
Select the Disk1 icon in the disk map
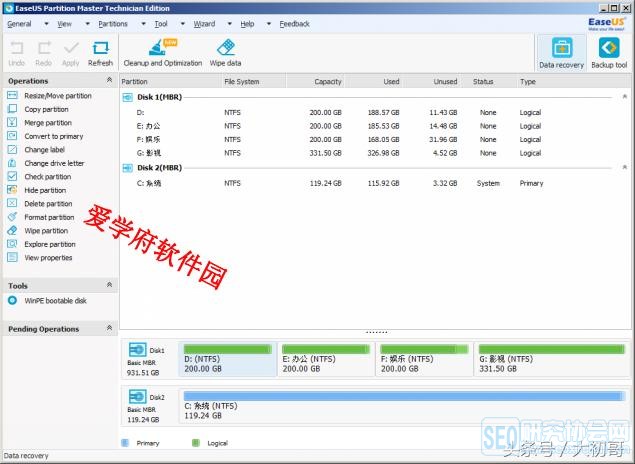pyautogui.click(x=137, y=349)
